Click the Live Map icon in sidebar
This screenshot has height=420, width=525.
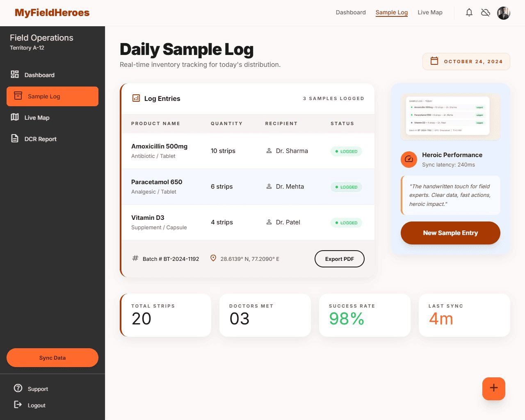(x=15, y=117)
